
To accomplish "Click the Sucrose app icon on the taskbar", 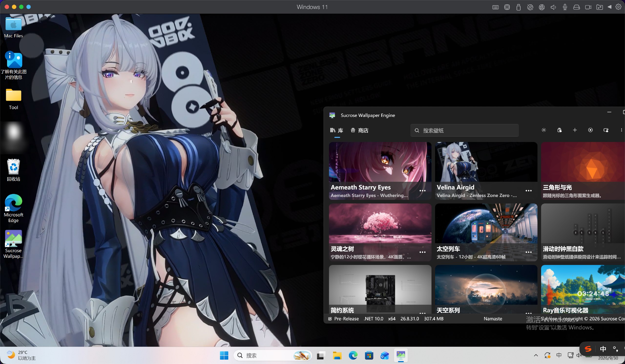I will (401, 355).
